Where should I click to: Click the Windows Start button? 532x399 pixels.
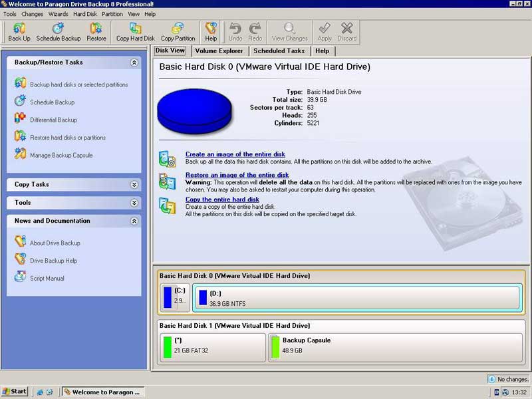(15, 392)
